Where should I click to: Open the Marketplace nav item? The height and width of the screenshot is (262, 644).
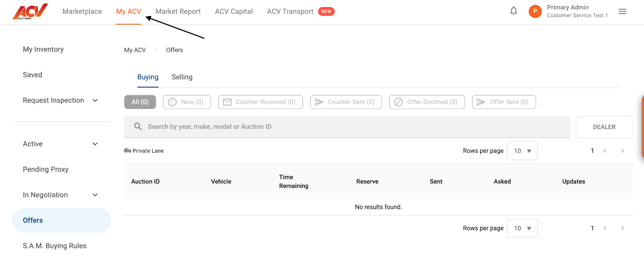pos(82,12)
